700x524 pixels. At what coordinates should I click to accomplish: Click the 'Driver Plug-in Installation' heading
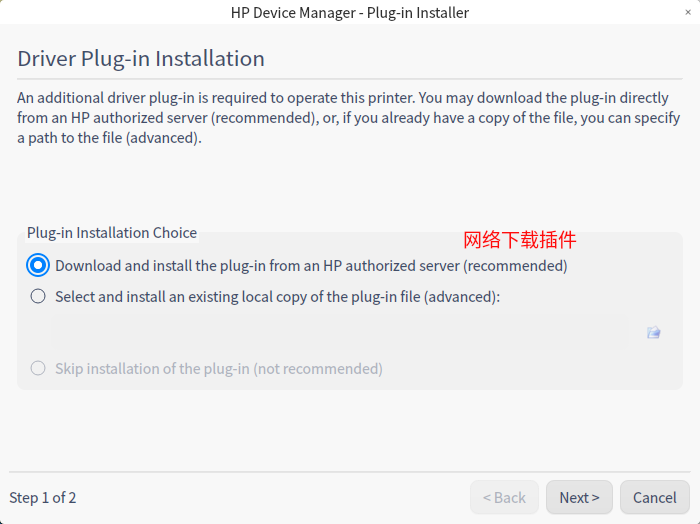coord(141,58)
